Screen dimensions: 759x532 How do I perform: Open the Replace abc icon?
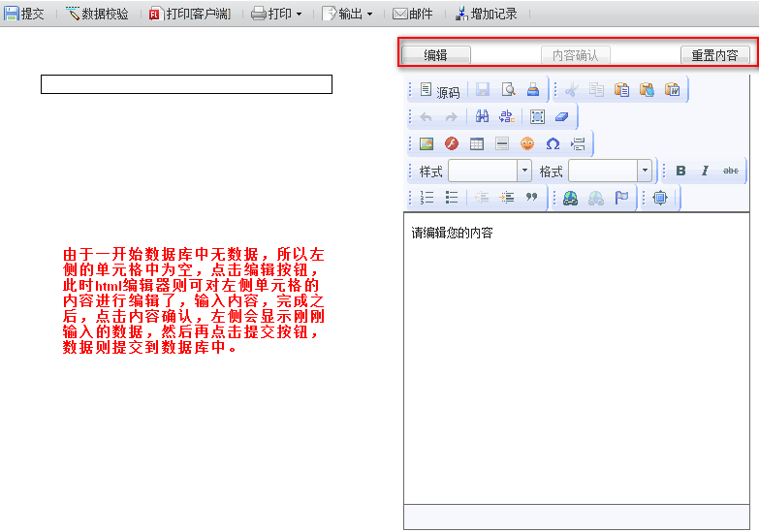tap(507, 116)
